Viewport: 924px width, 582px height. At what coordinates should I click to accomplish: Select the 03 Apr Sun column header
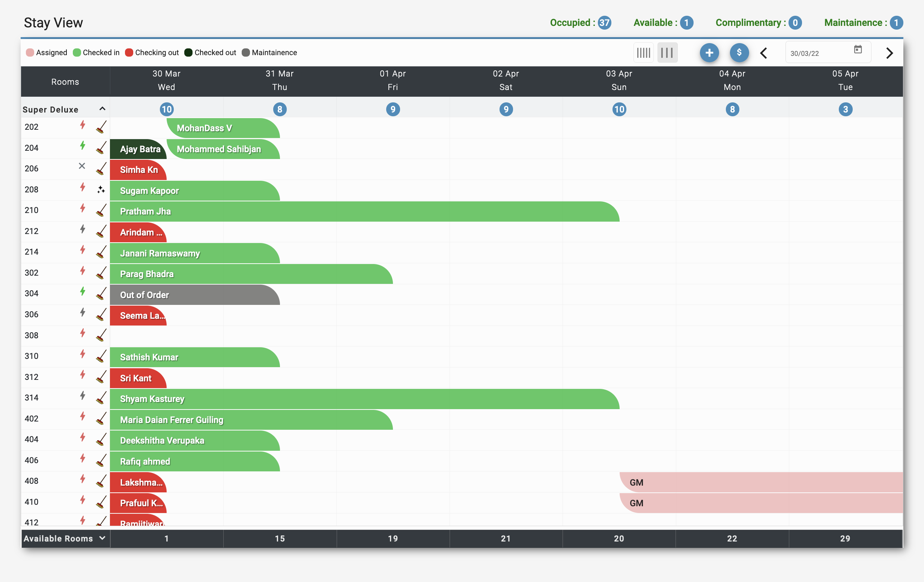(619, 81)
